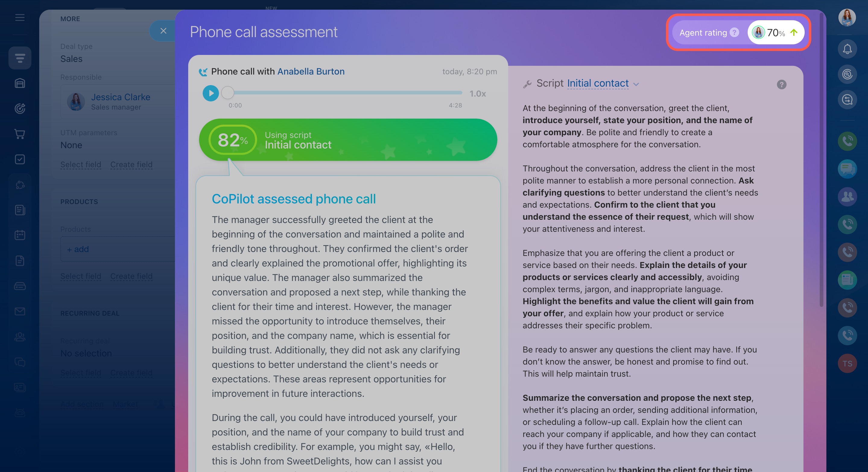The width and height of the screenshot is (868, 472).
Task: Click the audio playback position slider handle
Action: point(228,93)
